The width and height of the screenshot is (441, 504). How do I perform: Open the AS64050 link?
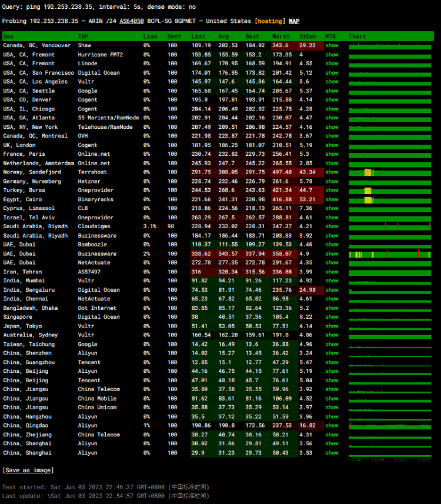coord(132,21)
